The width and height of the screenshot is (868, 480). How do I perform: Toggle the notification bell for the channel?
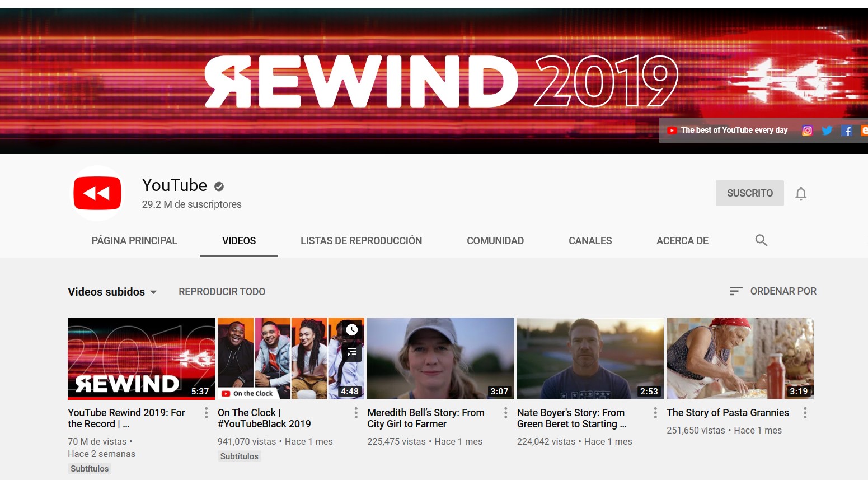[801, 193]
